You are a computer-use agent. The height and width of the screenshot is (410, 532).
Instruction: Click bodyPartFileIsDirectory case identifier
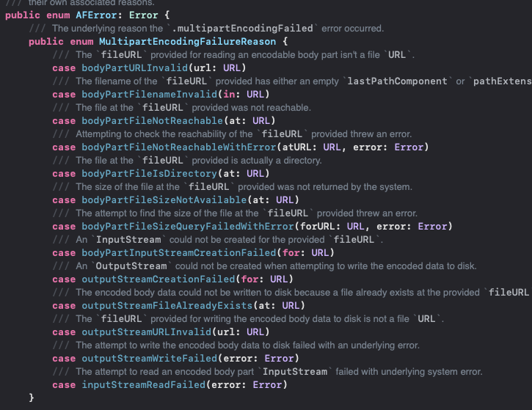[149, 174]
